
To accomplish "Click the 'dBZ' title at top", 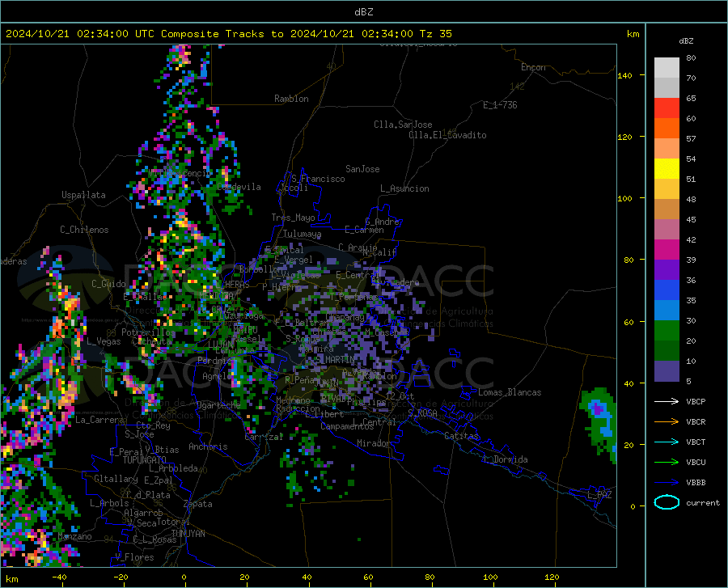I will [x=363, y=12].
